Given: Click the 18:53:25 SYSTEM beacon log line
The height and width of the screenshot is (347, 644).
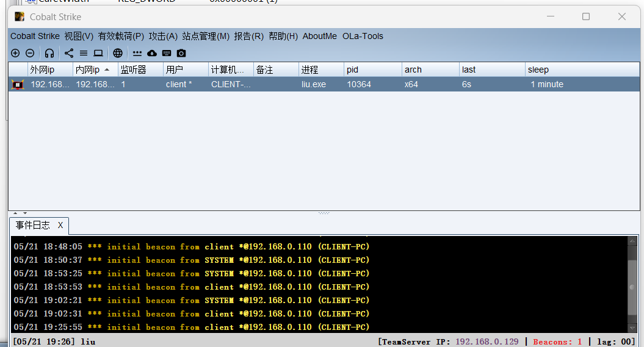Looking at the screenshot, I should point(192,274).
